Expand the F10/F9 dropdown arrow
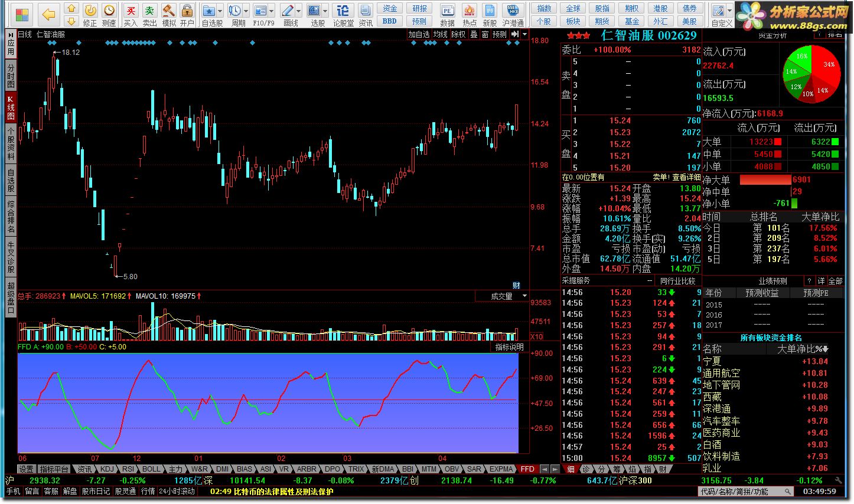Screen dimensions: 854x504 click(x=272, y=11)
